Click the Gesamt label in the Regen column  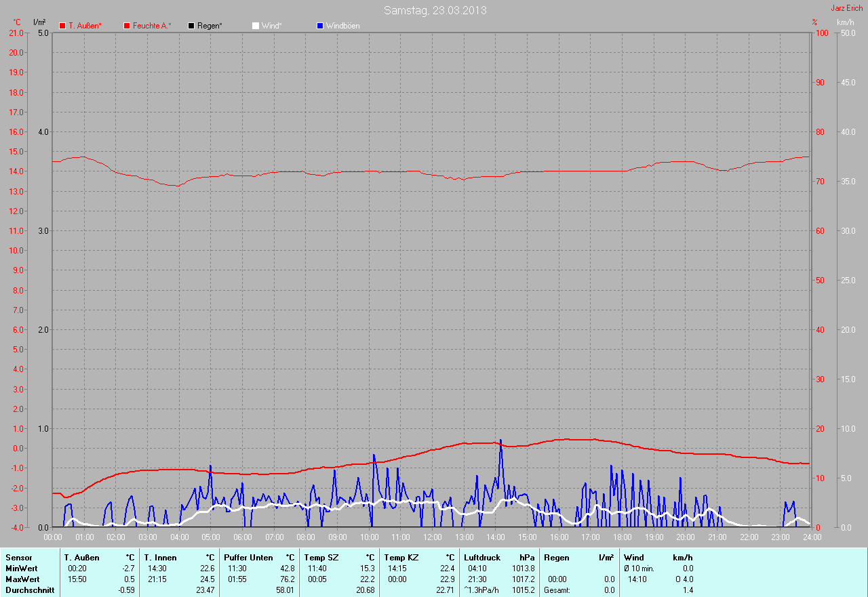tap(557, 590)
